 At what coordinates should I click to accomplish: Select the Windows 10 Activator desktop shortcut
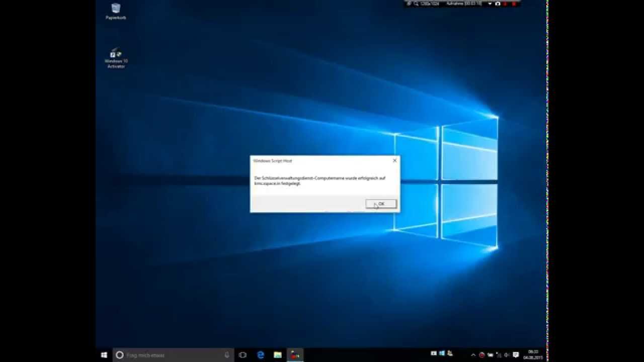[x=116, y=58]
